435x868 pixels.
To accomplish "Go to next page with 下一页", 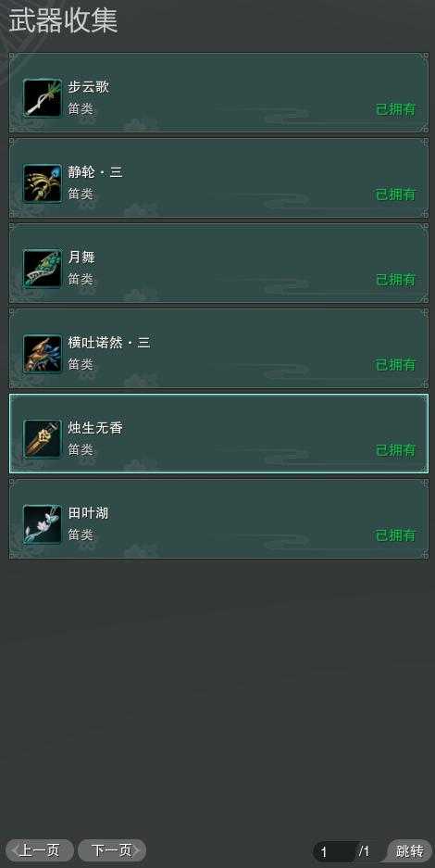I will point(112,849).
